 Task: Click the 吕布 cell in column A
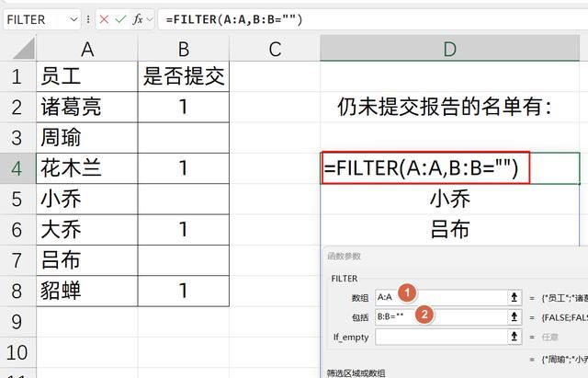click(87, 260)
